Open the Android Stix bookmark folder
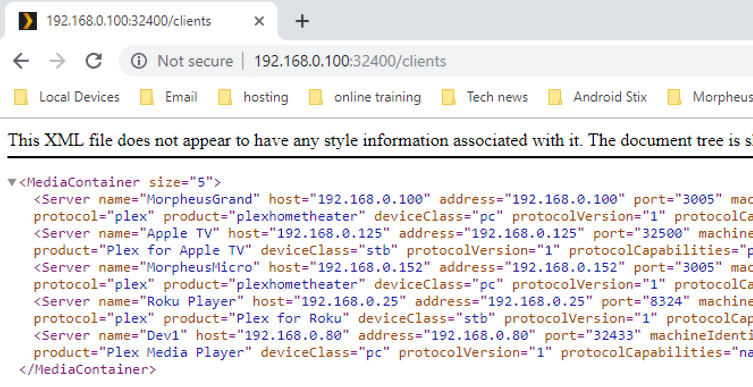This screenshot has height=387, width=753. [597, 97]
